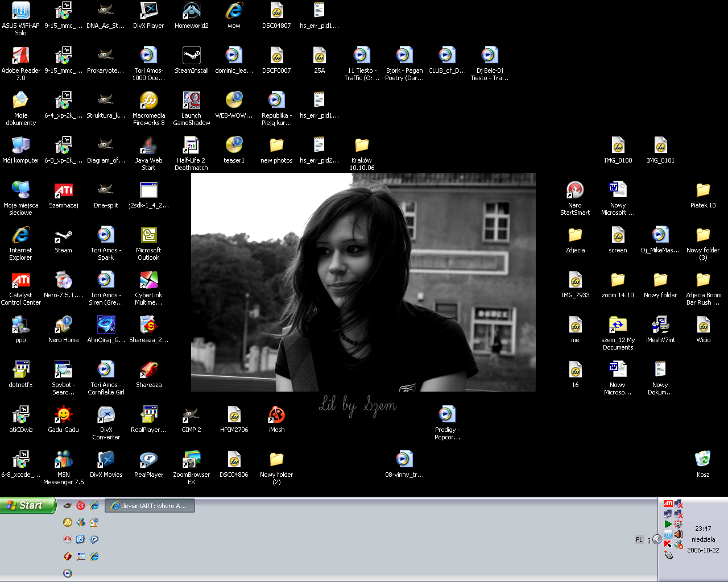Launch iMeshV7int installer icon
The image size is (728, 582).
coord(660,329)
